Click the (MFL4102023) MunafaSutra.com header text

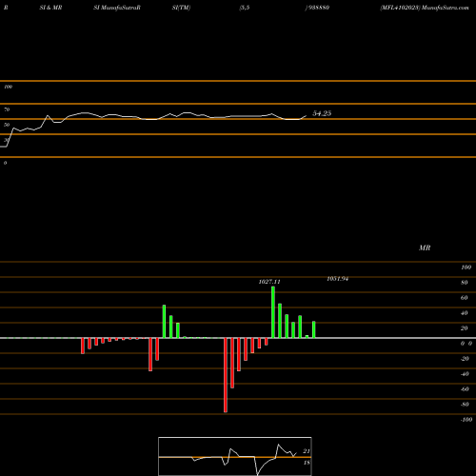425,8
